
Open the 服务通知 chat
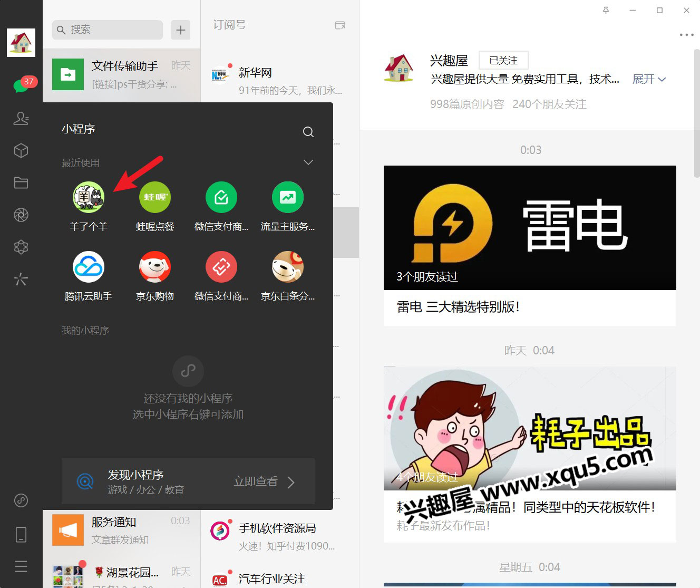[121, 530]
